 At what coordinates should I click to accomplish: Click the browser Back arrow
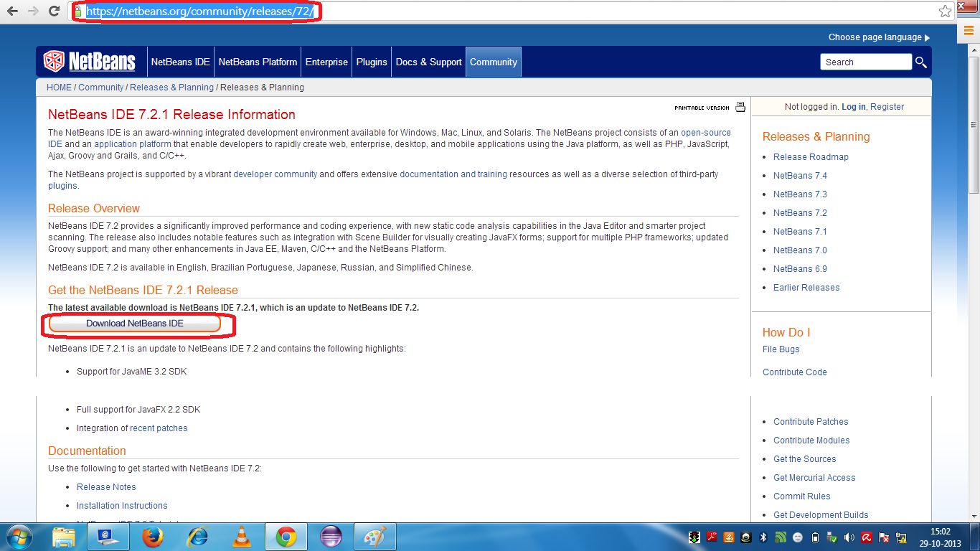coord(14,11)
